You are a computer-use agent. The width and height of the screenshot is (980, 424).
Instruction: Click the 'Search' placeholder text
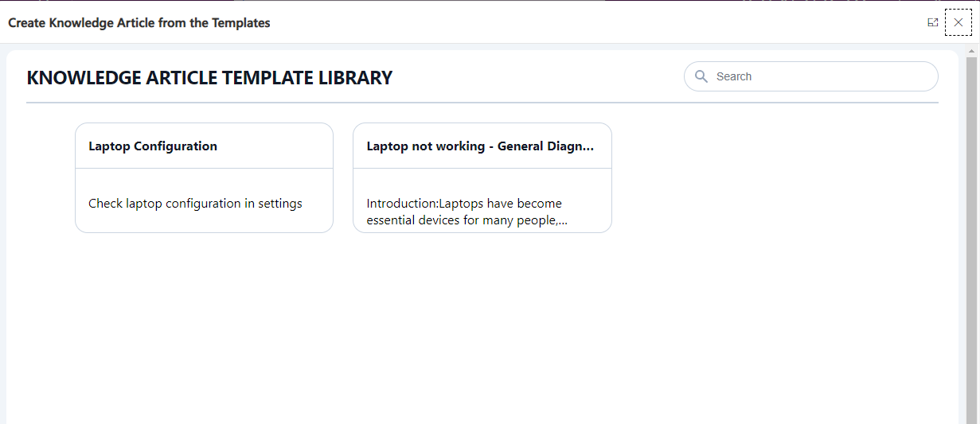click(x=734, y=76)
